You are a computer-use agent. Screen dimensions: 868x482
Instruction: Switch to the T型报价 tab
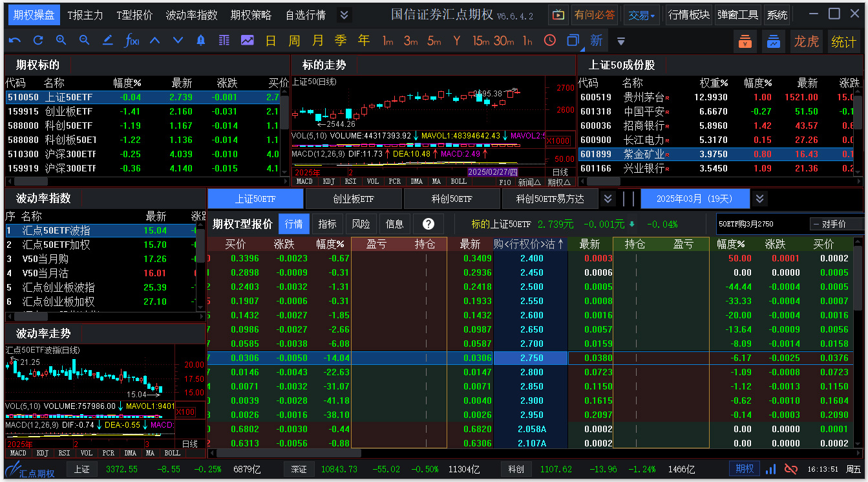(x=134, y=15)
